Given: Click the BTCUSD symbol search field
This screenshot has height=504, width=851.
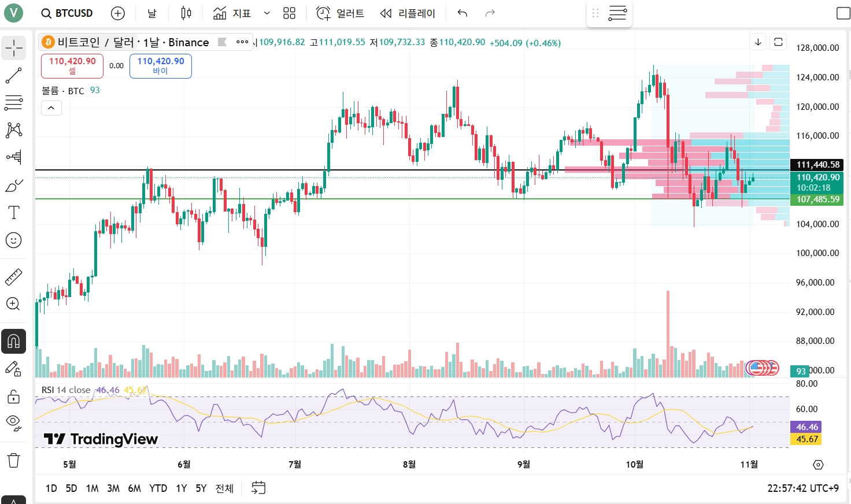Looking at the screenshot, I should tap(67, 13).
